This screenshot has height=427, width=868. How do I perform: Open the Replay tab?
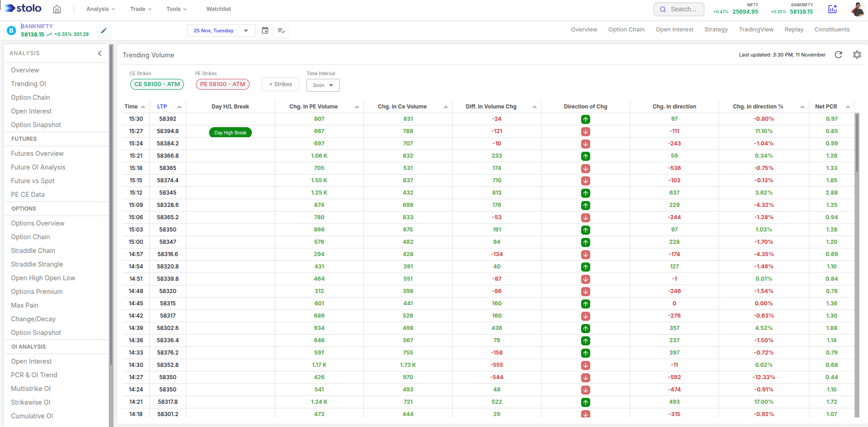(793, 29)
